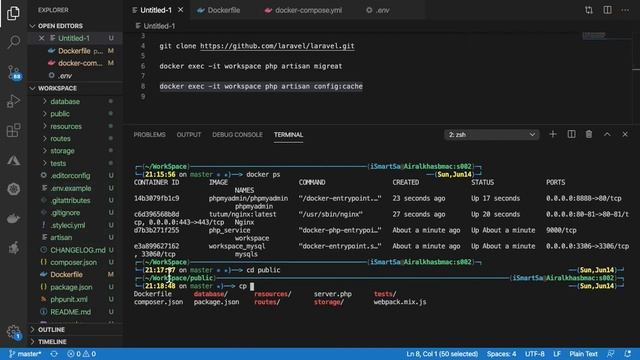
Task: Open the Problems panel tab
Action: [149, 134]
